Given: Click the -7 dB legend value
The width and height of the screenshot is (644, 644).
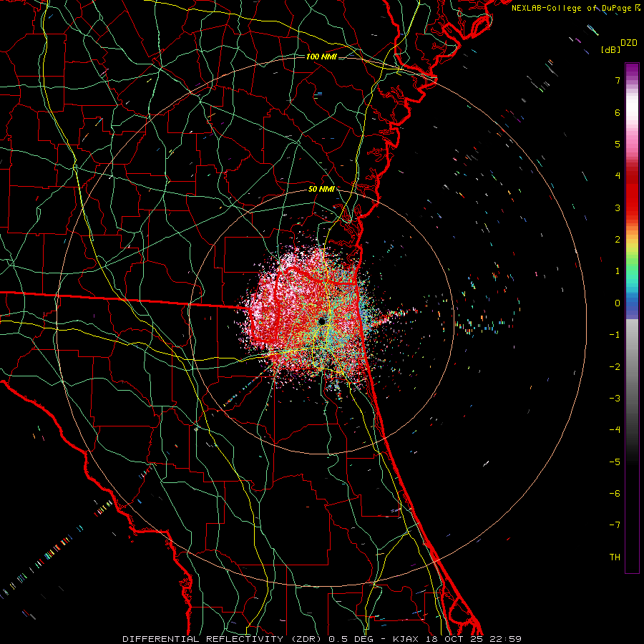Looking at the screenshot, I should pyautogui.click(x=615, y=525).
